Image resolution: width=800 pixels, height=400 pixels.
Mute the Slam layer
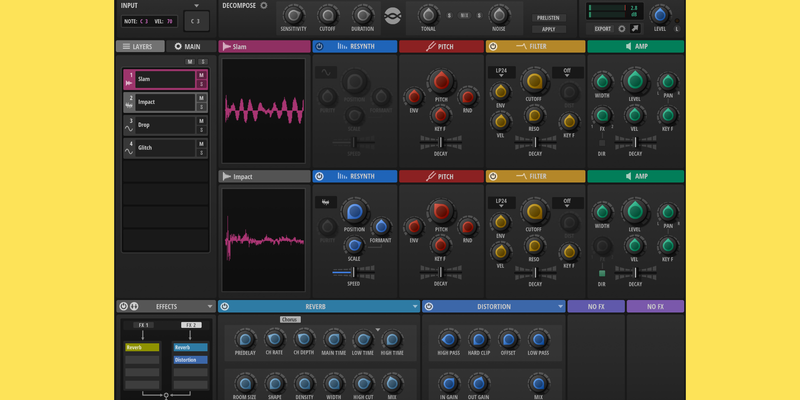click(201, 75)
